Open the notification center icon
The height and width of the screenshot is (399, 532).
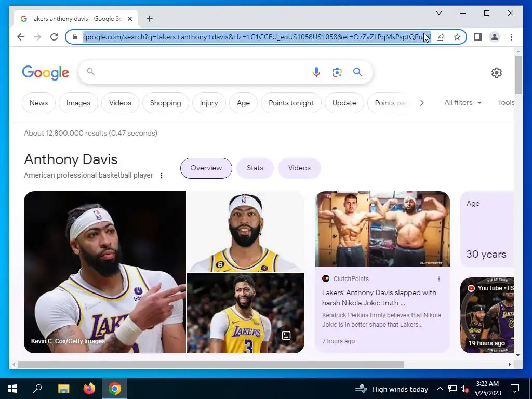[x=515, y=389]
